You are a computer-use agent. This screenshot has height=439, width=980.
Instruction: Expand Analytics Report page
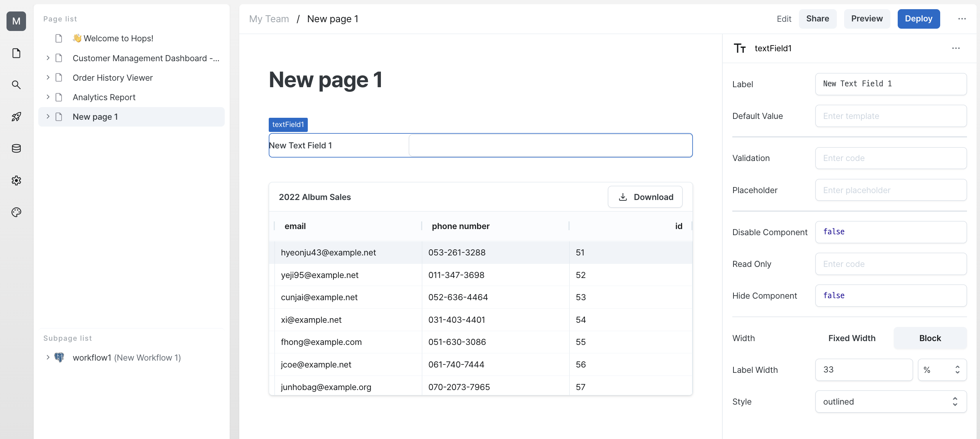click(x=48, y=97)
